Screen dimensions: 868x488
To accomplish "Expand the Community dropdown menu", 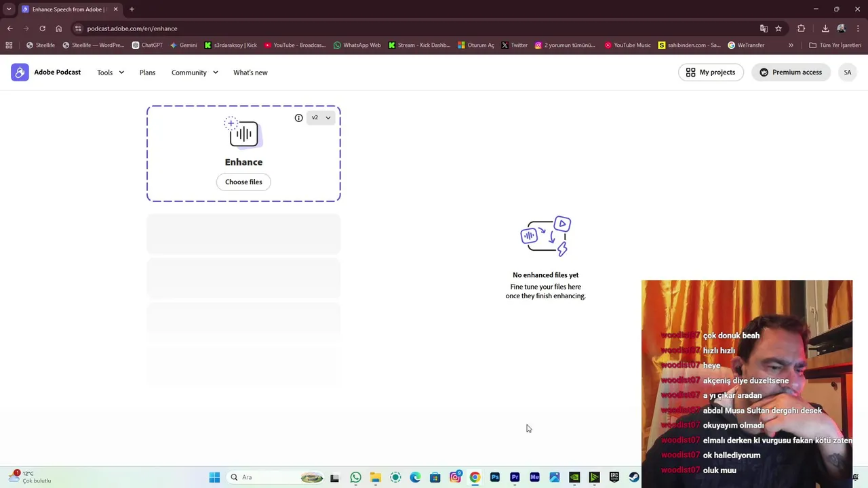I will point(195,73).
